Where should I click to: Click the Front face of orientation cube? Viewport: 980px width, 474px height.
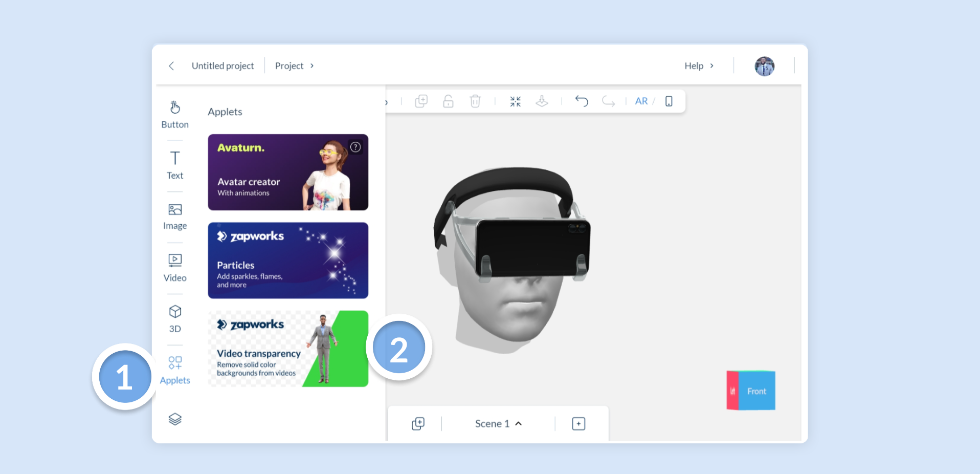click(x=757, y=391)
